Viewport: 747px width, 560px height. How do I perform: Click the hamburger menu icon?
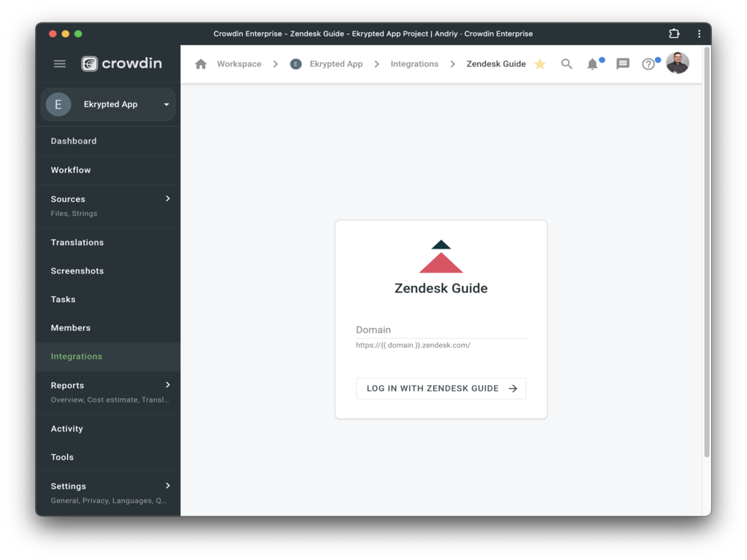tap(60, 64)
